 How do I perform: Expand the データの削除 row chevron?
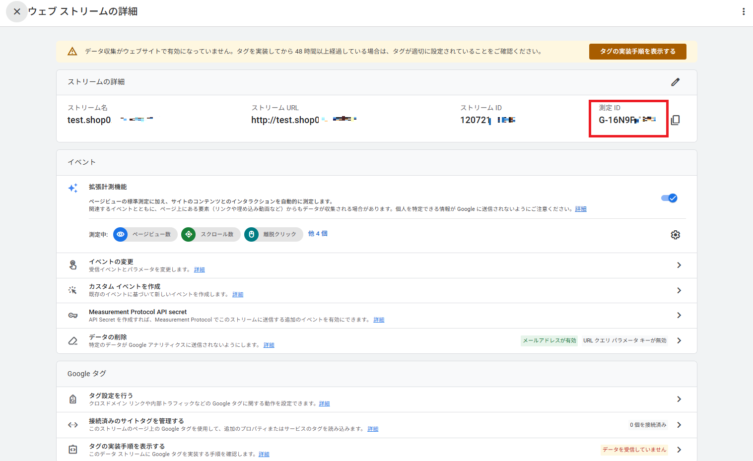[x=679, y=340]
